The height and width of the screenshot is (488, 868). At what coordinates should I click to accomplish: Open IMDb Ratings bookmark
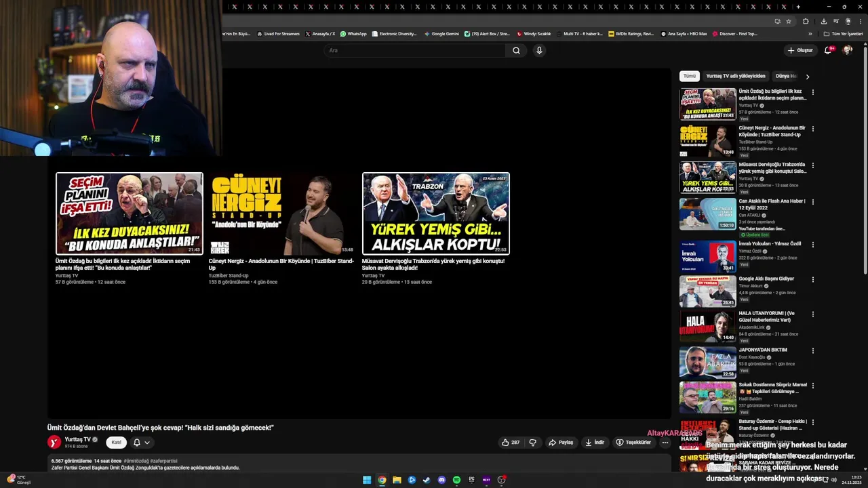click(631, 33)
